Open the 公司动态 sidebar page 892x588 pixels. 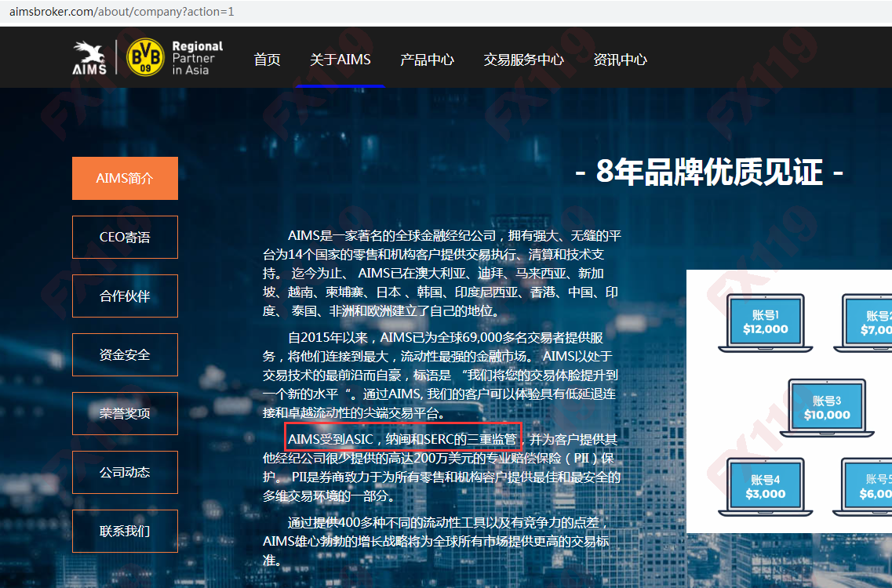pos(126,473)
